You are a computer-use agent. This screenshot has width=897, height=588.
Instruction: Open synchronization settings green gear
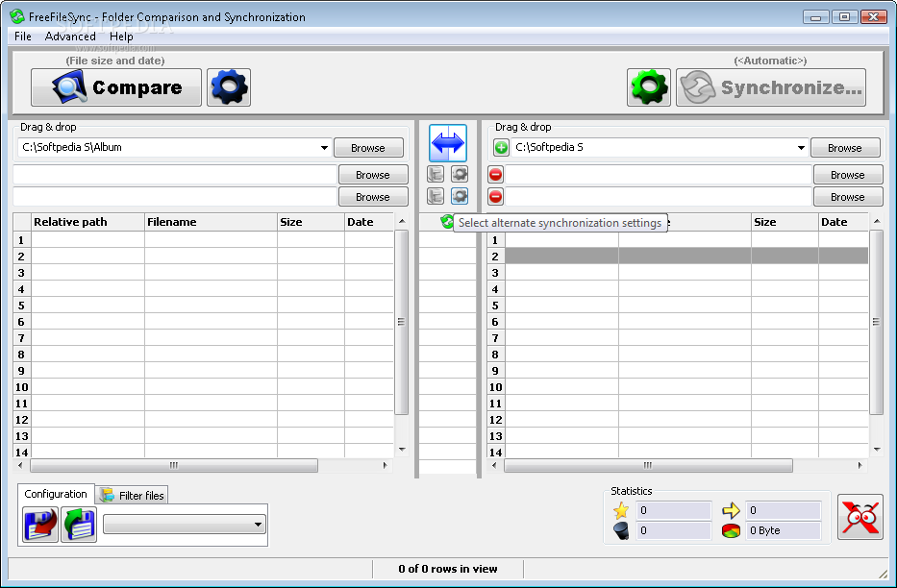click(649, 87)
